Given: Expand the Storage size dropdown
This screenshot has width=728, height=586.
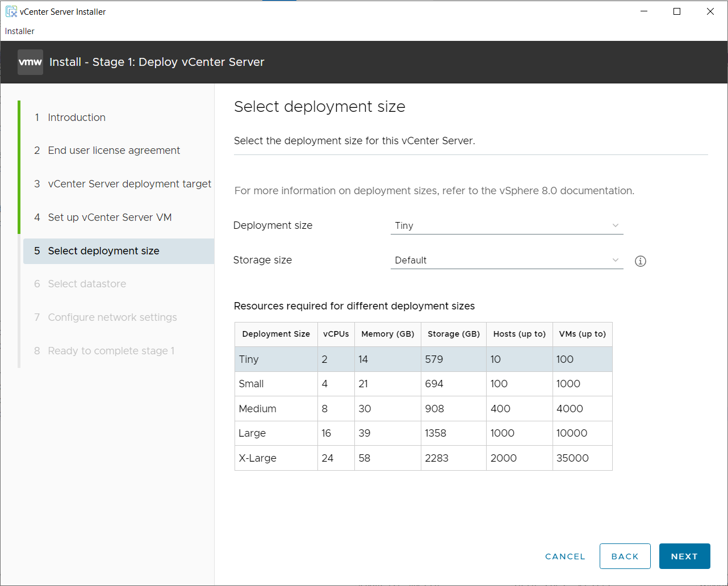Looking at the screenshot, I should pos(506,261).
